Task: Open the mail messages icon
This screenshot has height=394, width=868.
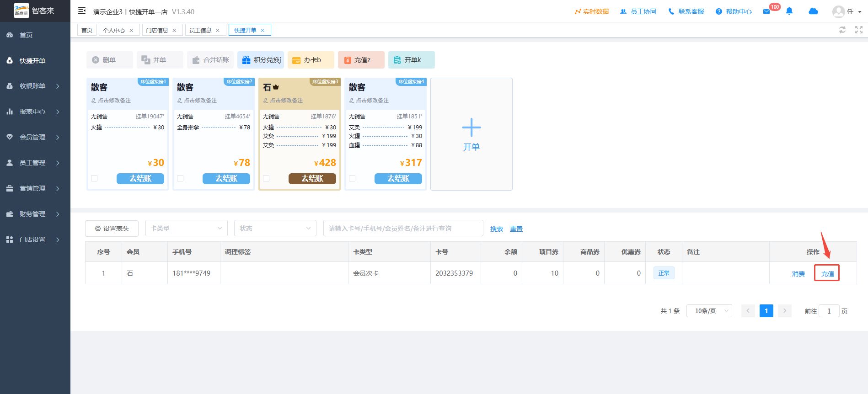Action: click(766, 11)
